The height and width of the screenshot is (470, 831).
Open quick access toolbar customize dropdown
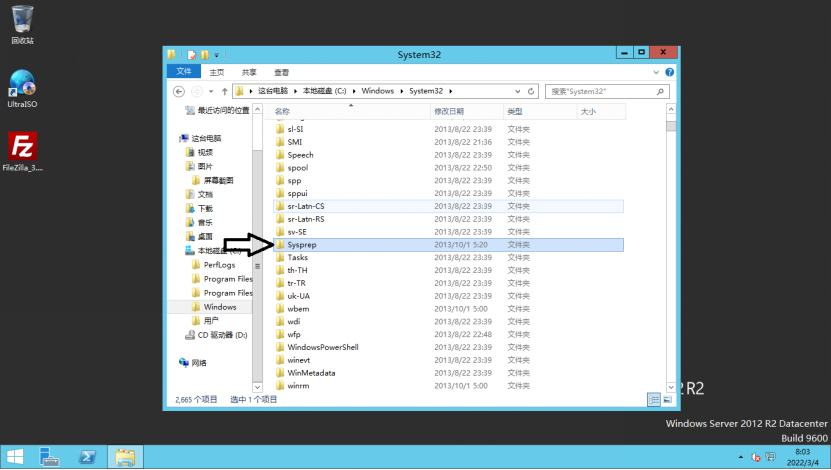click(216, 55)
